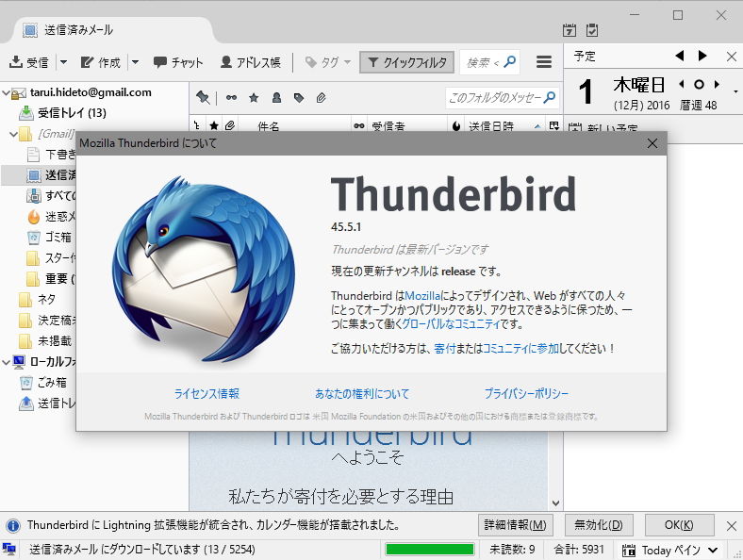This screenshot has height=560, width=743.
Task: Collapse the [Gmail] folder tree
Action: [x=14, y=134]
